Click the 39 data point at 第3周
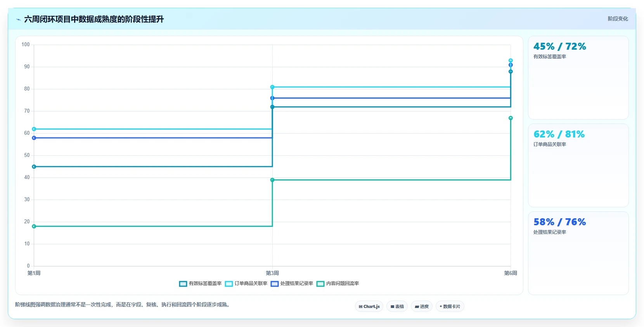Screen dimensions: 644x327 (272, 180)
